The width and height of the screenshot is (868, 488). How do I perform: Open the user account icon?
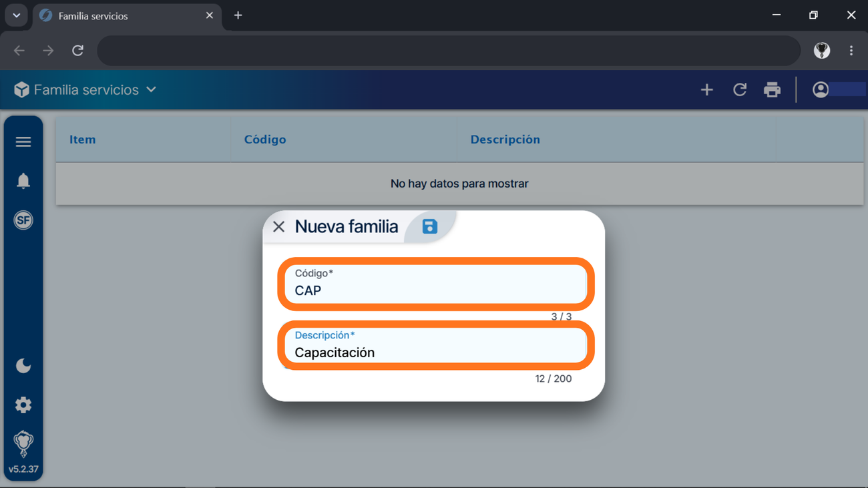(x=821, y=89)
